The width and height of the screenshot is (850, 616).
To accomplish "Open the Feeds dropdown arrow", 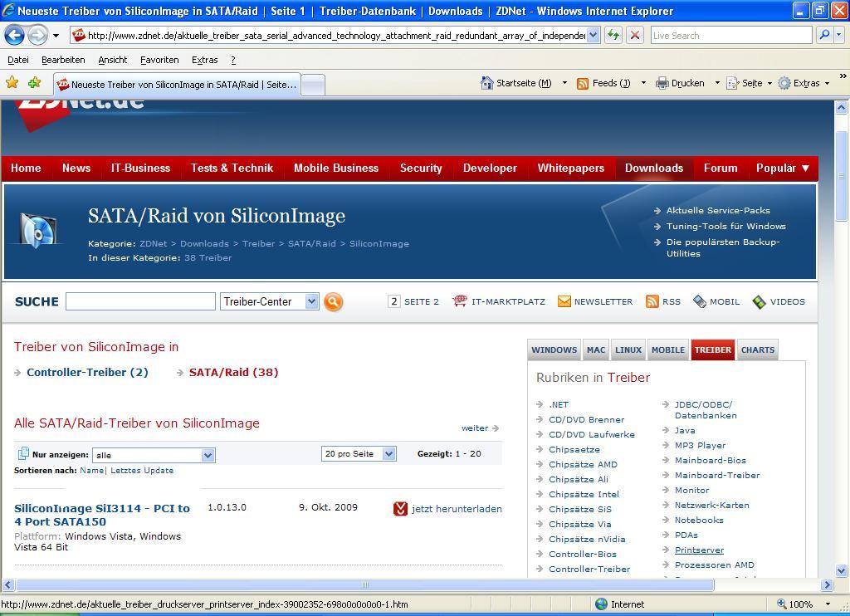I will [x=643, y=83].
